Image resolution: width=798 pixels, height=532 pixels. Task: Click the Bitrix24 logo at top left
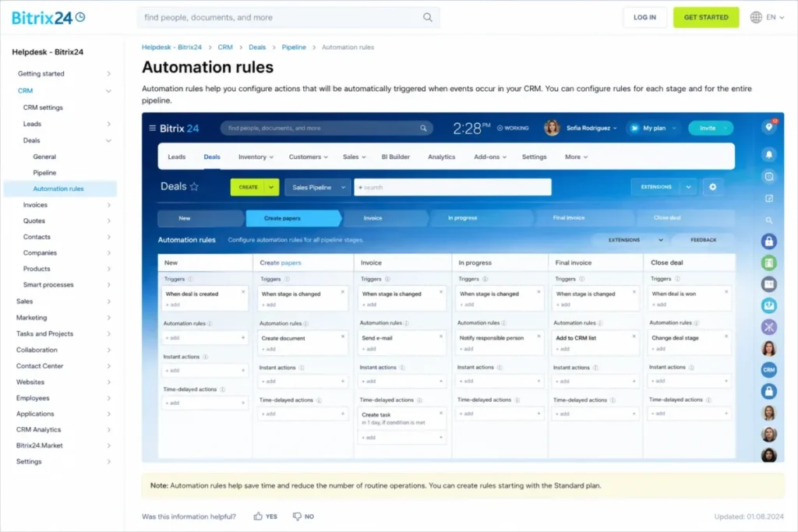48,18
